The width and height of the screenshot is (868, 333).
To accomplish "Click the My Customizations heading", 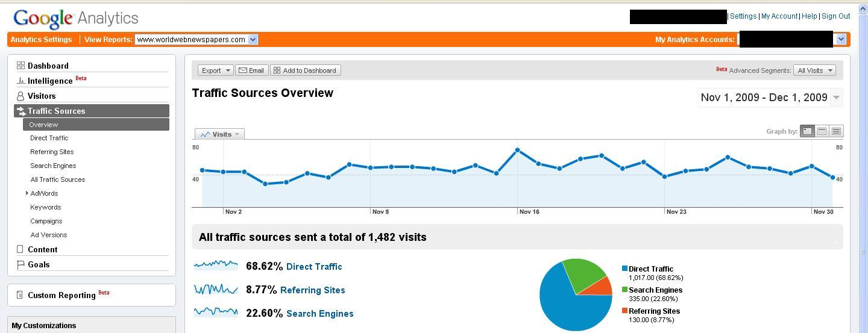I will pyautogui.click(x=44, y=325).
